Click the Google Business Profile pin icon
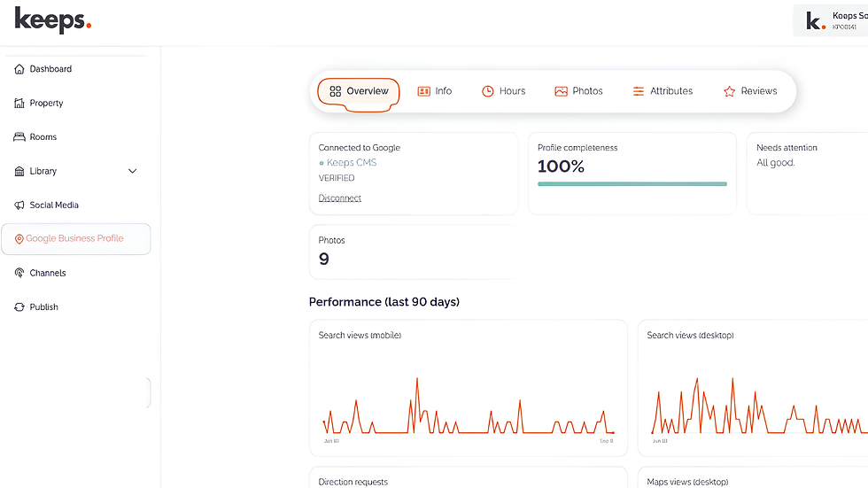 [x=19, y=239]
